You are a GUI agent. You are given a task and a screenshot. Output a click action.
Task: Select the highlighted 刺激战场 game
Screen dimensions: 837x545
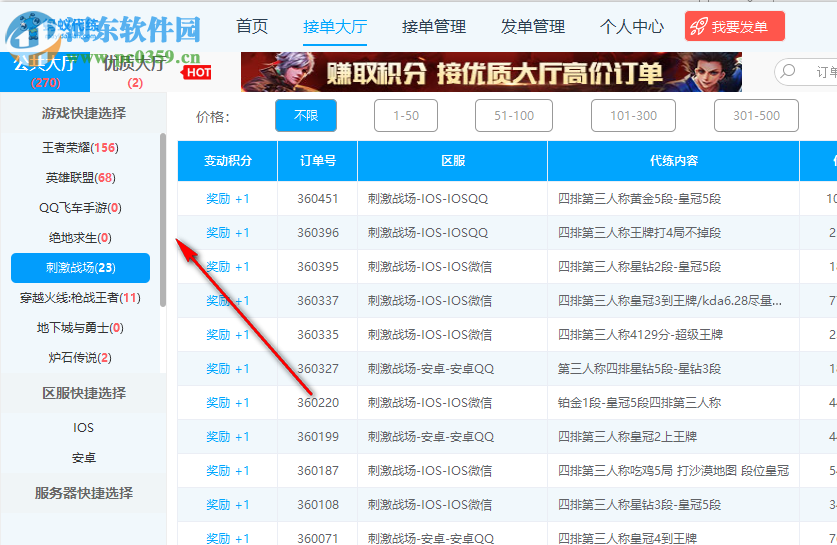(x=80, y=267)
